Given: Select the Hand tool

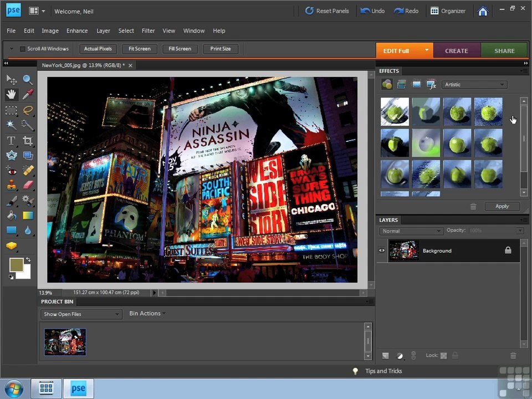Looking at the screenshot, I should [11, 95].
